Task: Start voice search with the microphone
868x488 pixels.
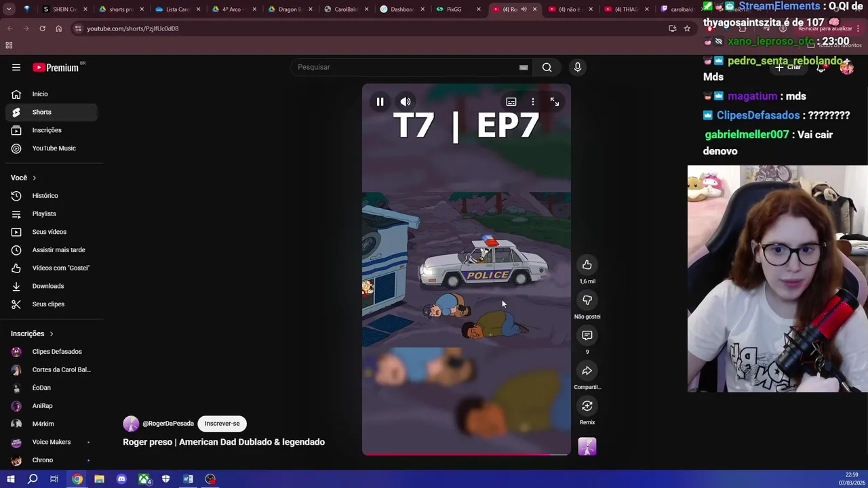Action: click(578, 67)
